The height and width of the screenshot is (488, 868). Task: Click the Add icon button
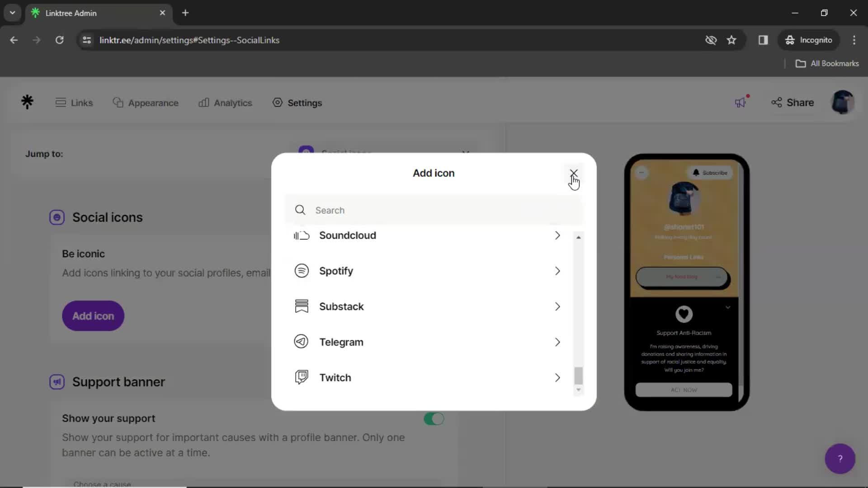[x=93, y=316]
